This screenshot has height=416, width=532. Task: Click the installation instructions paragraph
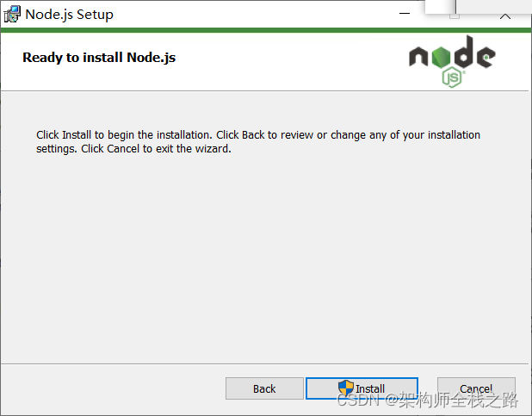tap(258, 141)
